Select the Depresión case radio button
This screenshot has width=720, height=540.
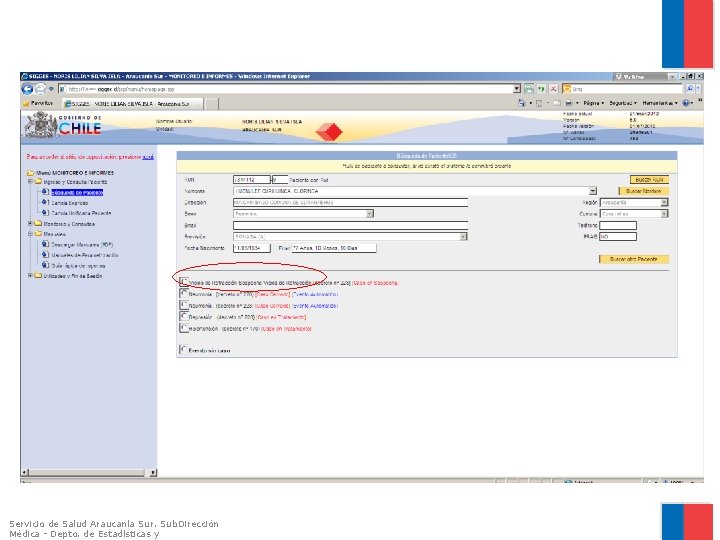pyautogui.click(x=184, y=316)
